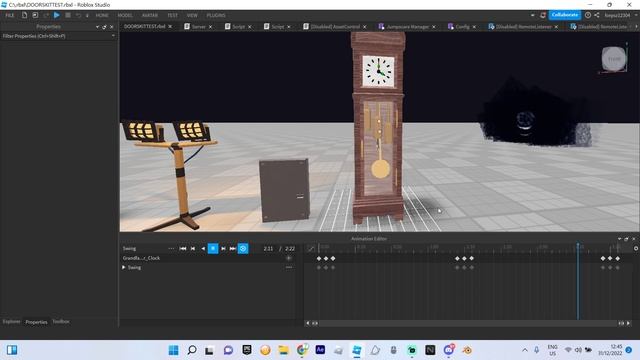Image resolution: width=640 pixels, height=360 pixels.
Task: Open the Server script tab
Action: [x=198, y=27]
